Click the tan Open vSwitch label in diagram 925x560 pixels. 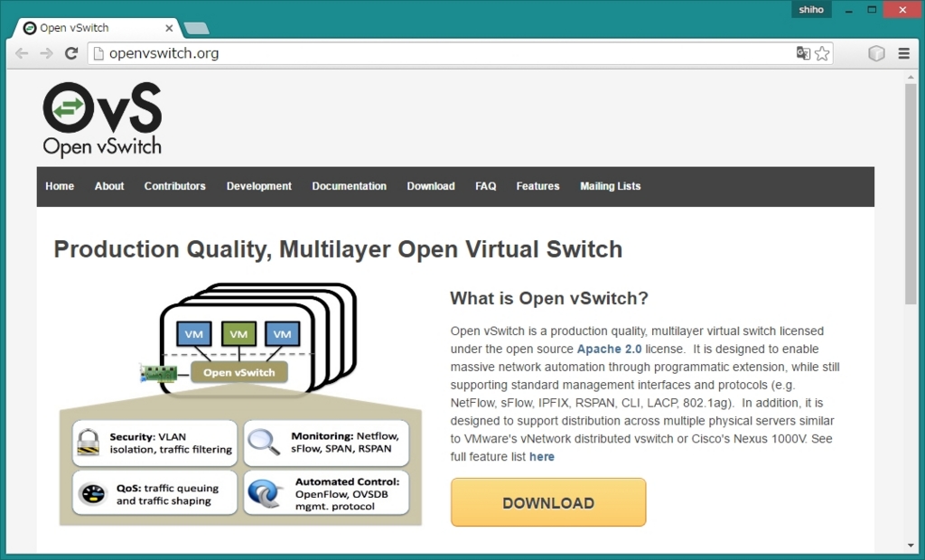238,372
